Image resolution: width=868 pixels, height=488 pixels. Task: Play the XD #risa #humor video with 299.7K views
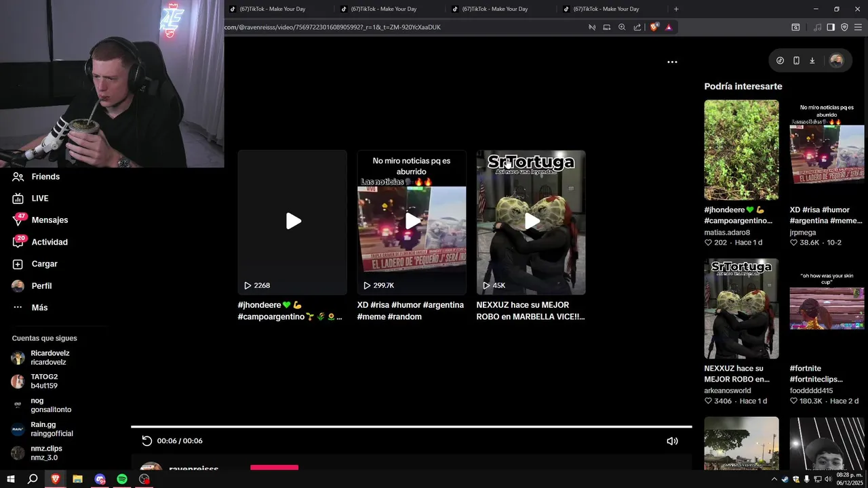pos(412,222)
